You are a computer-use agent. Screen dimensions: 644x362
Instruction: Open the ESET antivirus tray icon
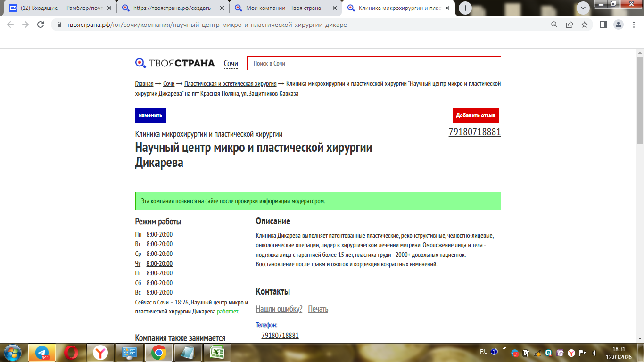[549, 353]
